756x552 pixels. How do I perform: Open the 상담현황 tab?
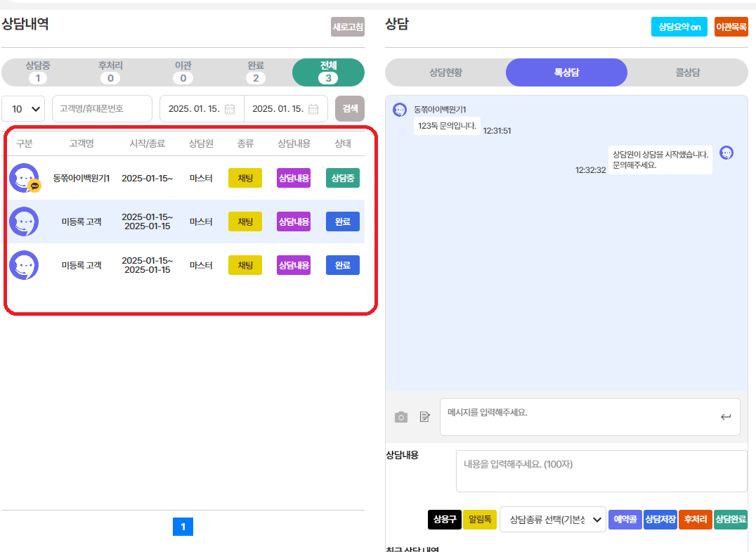click(x=445, y=72)
